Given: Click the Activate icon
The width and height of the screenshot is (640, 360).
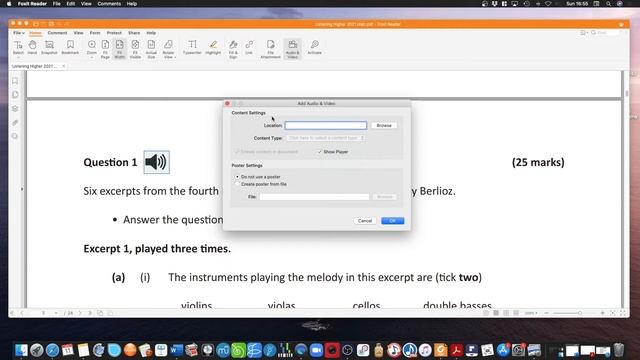Looking at the screenshot, I should tap(314, 47).
